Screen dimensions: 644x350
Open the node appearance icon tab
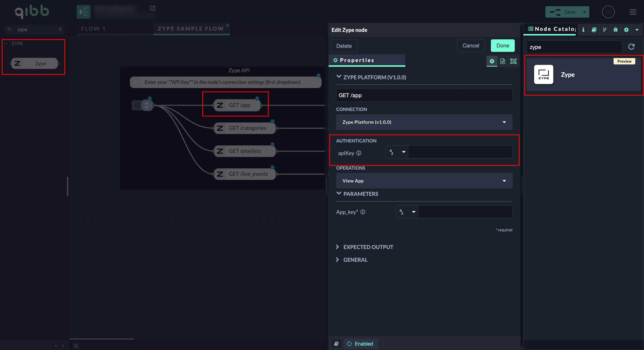click(513, 61)
